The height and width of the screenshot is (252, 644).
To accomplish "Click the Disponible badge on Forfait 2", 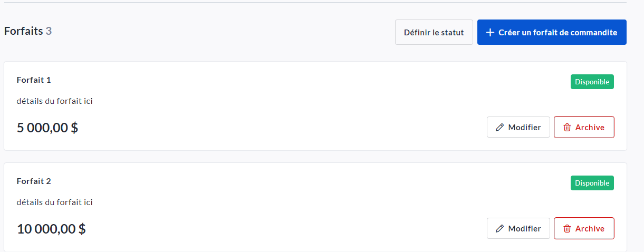I will pyautogui.click(x=592, y=183).
